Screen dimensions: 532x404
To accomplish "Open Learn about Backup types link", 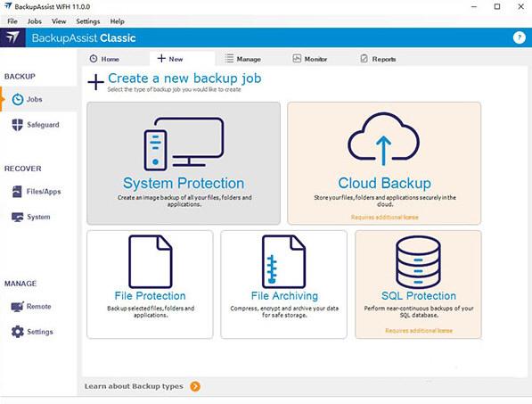I will (134, 386).
